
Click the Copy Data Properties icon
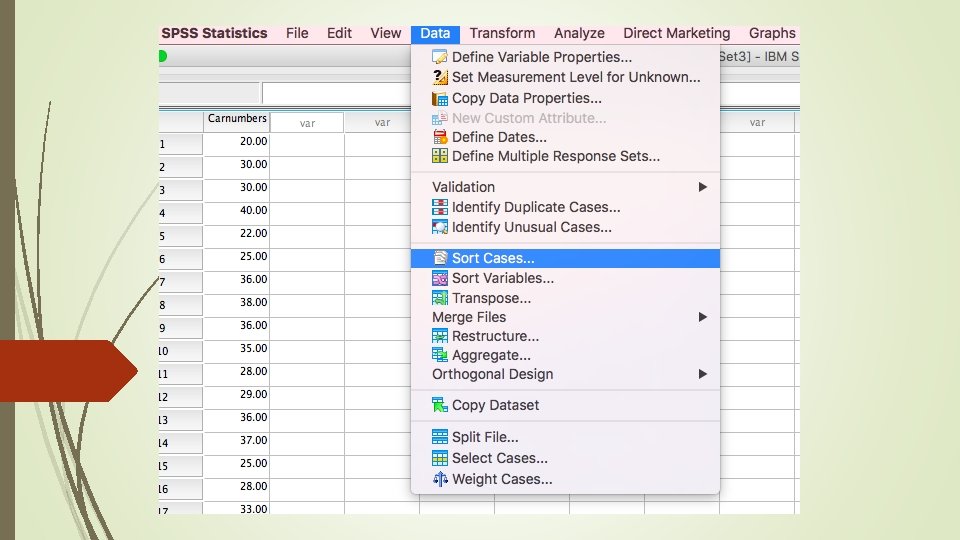point(440,98)
